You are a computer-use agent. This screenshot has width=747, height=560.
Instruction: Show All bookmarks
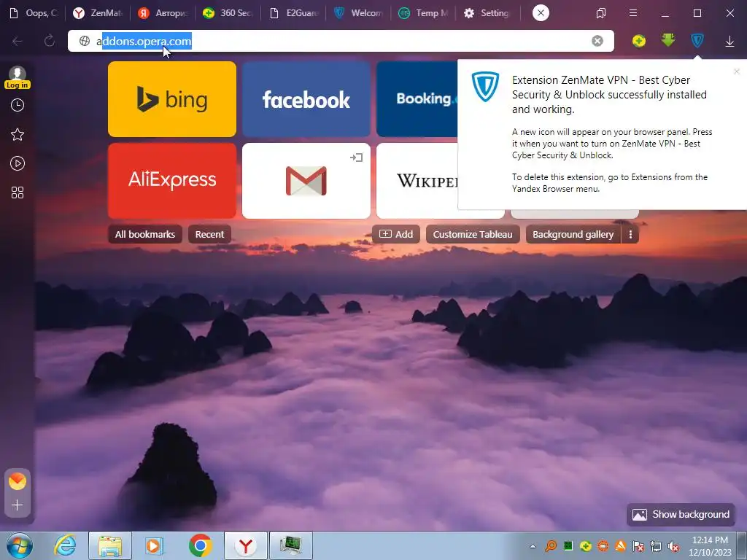(x=145, y=234)
